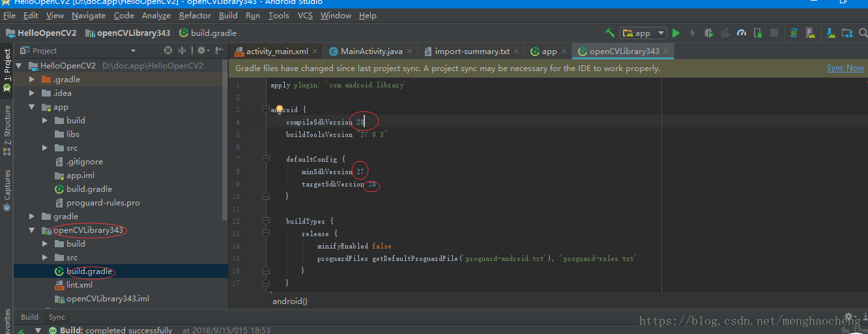The image size is (868, 334).
Task: Click the intention lightbulb in editor gutter
Action: pyautogui.click(x=279, y=109)
